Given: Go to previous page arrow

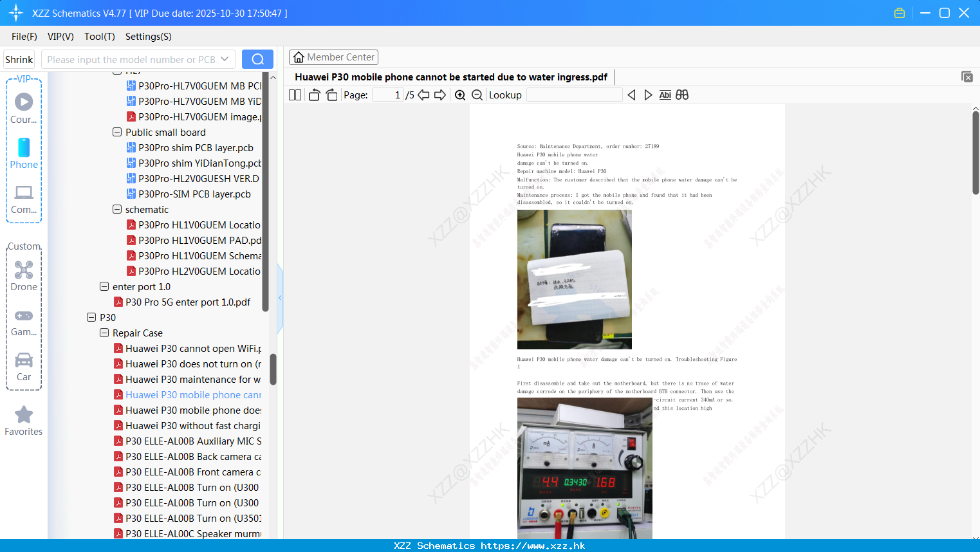Looking at the screenshot, I should click(x=423, y=95).
